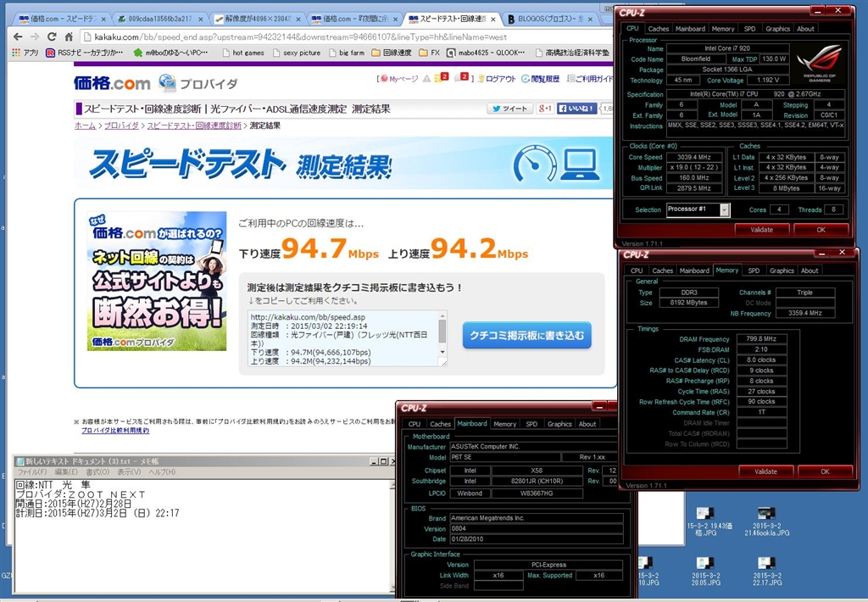Screen dimensions: 868x602
Task: Open desktop file 2015-3-2 20.05.JPG
Action: point(705,571)
